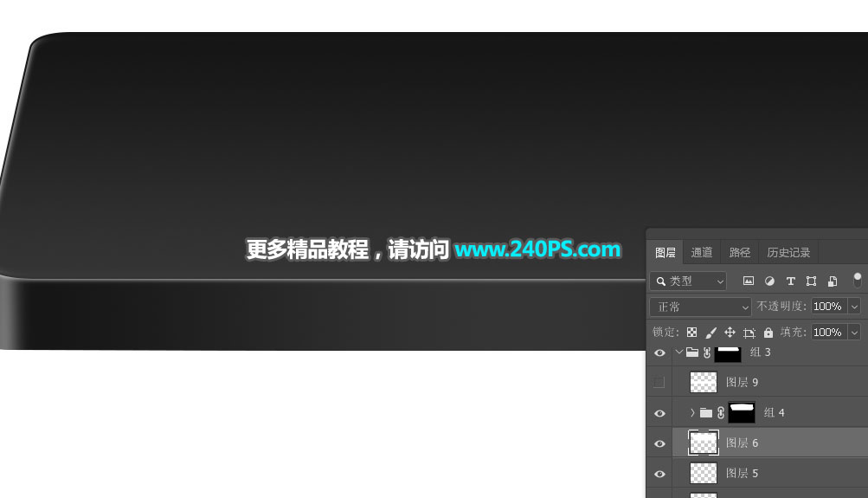This screenshot has height=498, width=868.
Task: Click the 组 3 mask link icon
Action: (x=707, y=352)
